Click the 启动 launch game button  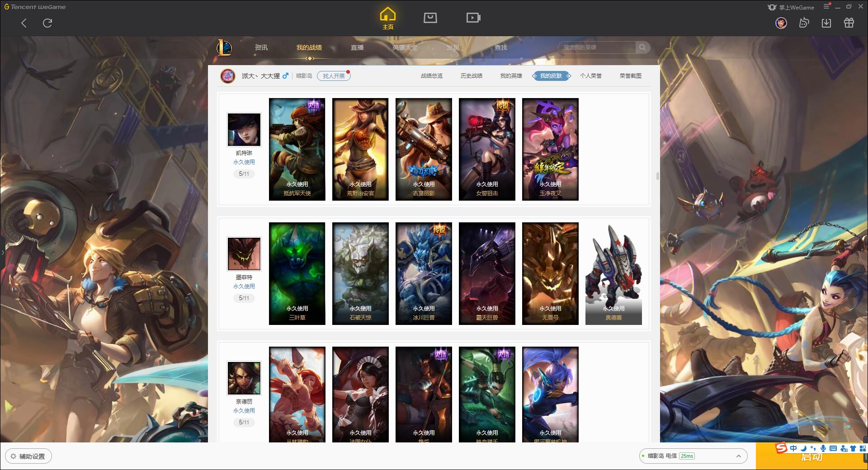(x=811, y=456)
